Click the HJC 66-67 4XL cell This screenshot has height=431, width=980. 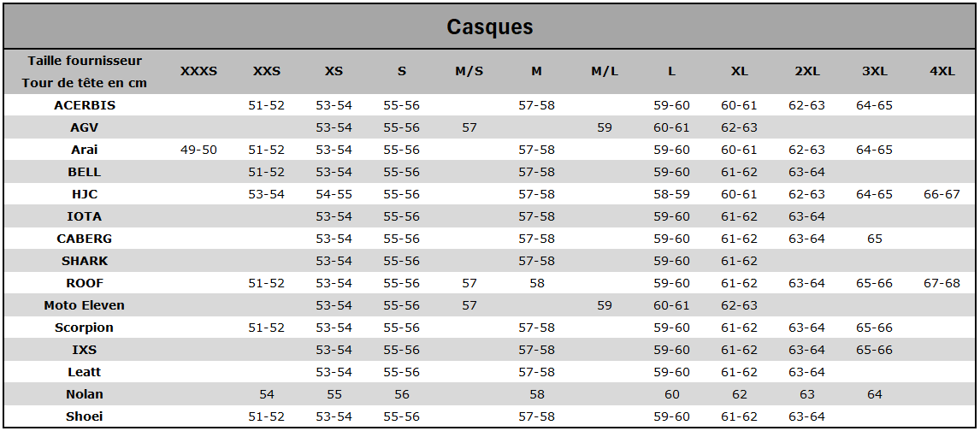pos(942,194)
